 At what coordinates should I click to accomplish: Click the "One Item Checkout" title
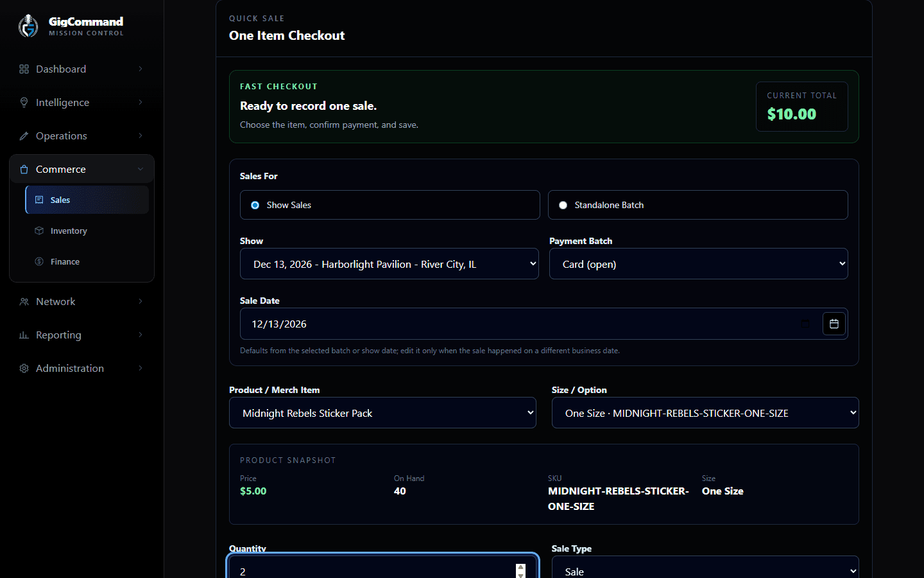point(287,35)
